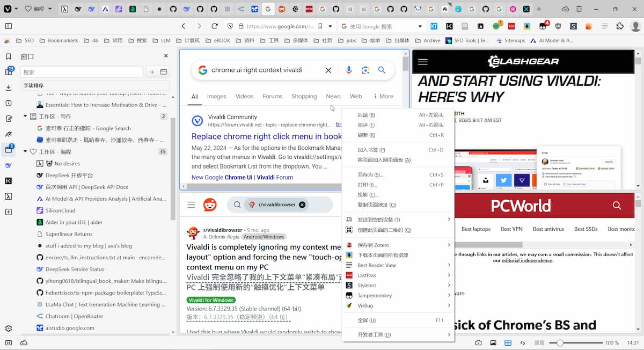Clear the Google search query
This screenshot has height=350, width=644.
coord(328,70)
